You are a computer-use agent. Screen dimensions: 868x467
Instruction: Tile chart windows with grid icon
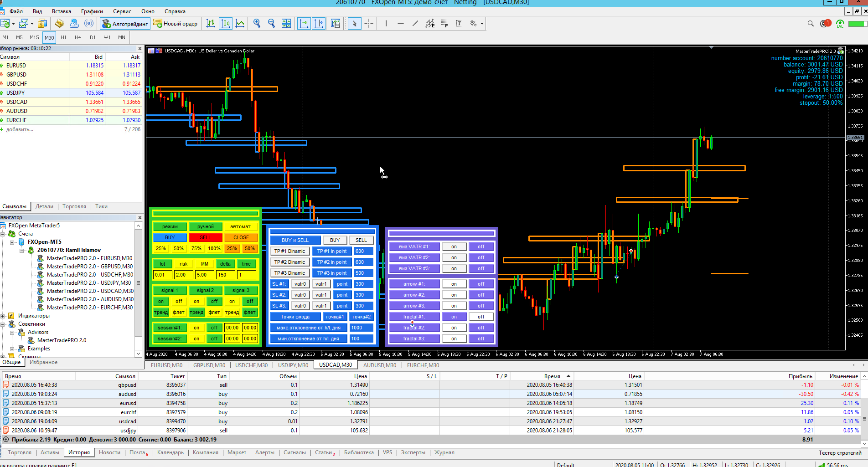click(x=286, y=24)
